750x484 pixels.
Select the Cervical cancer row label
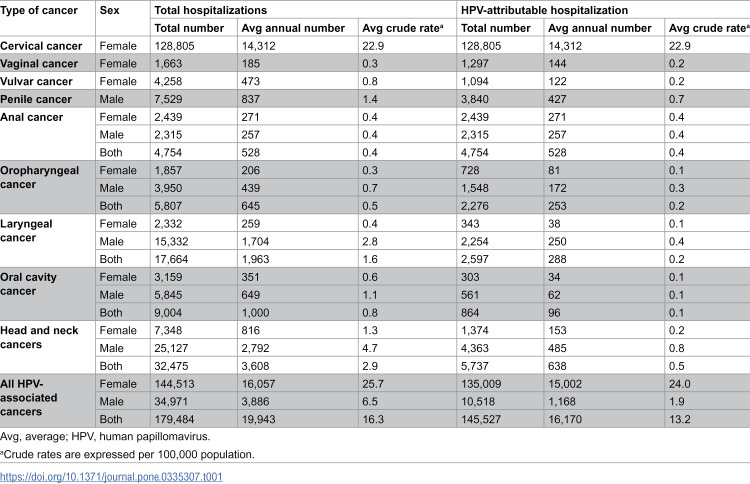(41, 46)
